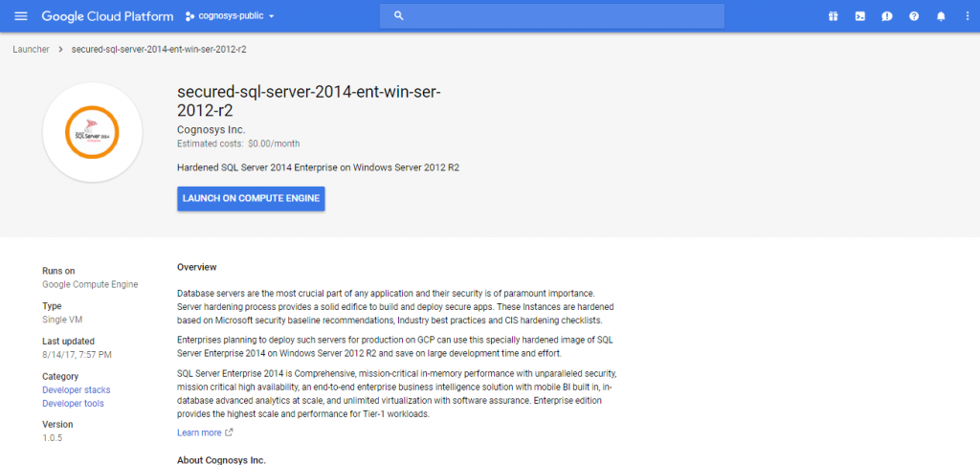Open the Developer tools category link

[73, 403]
